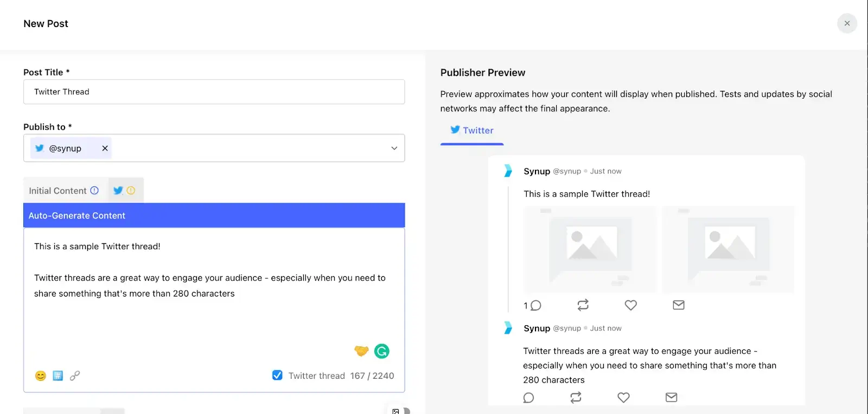Screen dimensions: 868x414
Task: Expand the Publish to dropdown arrow
Action: click(394, 148)
